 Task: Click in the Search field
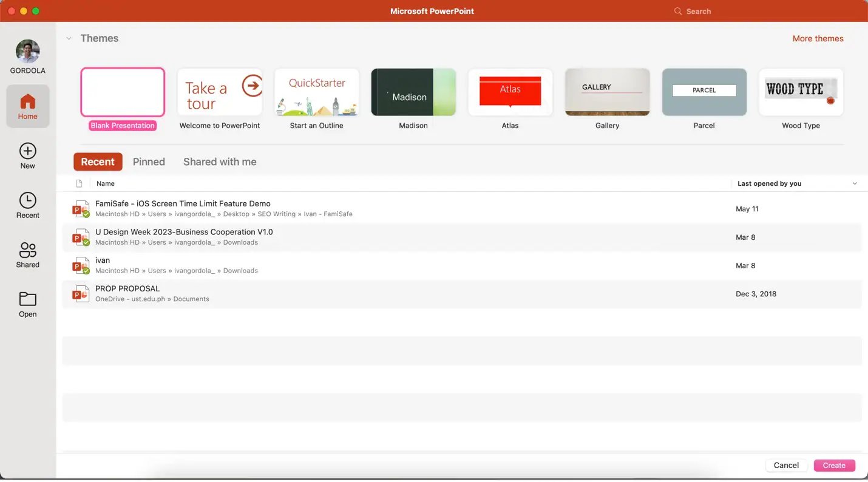pyautogui.click(x=698, y=12)
